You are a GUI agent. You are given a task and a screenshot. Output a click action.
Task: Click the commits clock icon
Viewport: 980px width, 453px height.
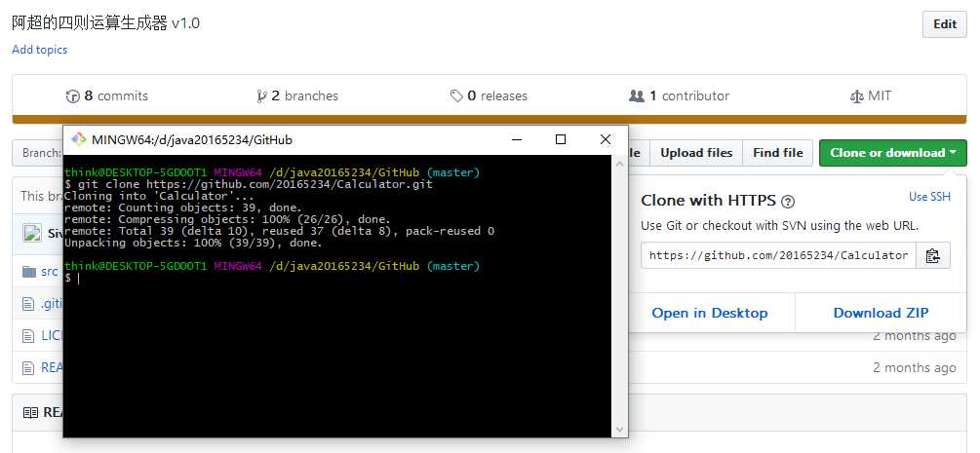click(x=73, y=96)
